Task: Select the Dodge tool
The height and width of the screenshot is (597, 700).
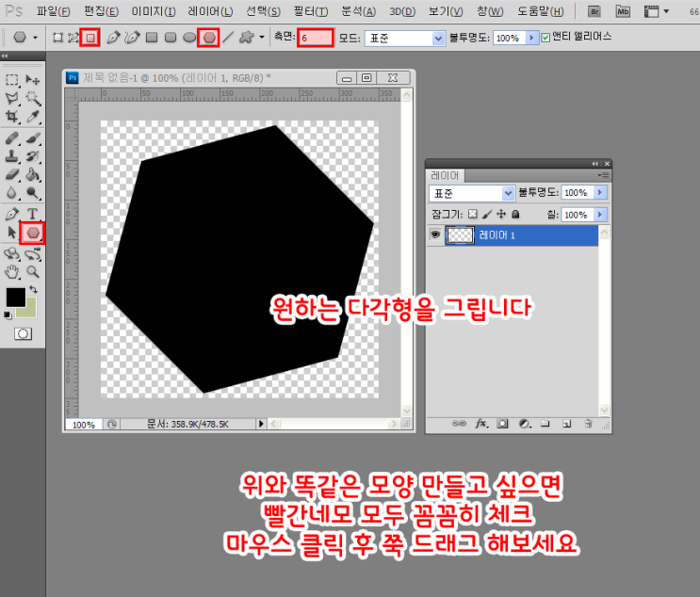Action: [x=33, y=193]
